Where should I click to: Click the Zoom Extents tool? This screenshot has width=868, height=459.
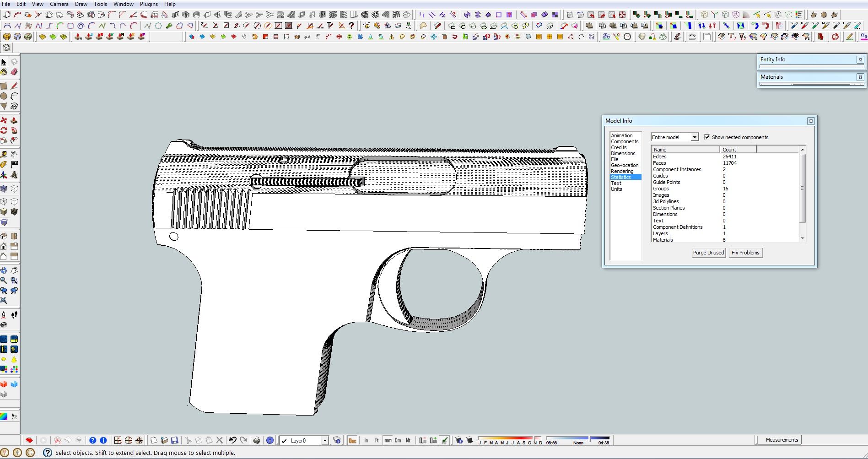coord(4,300)
